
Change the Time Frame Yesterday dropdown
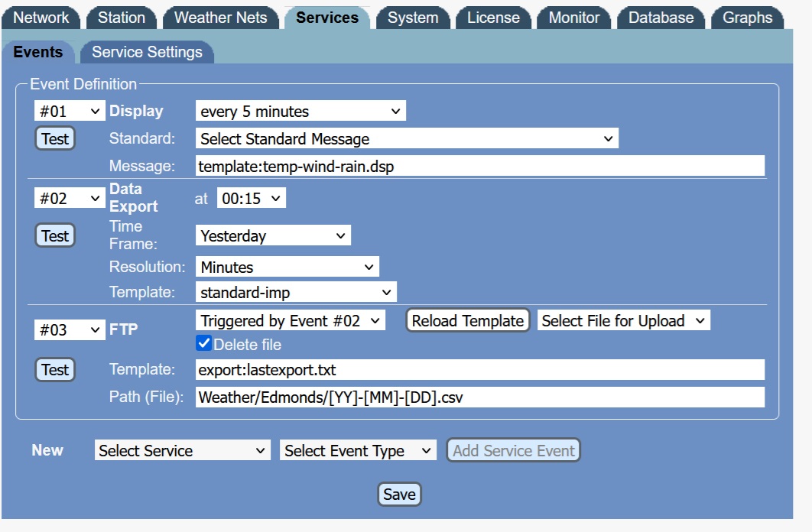[273, 236]
